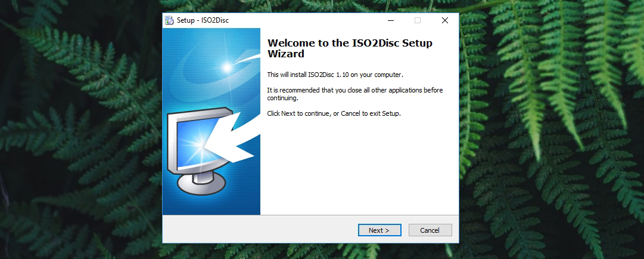Click the Setup - ISO2Disc title text

(x=203, y=20)
